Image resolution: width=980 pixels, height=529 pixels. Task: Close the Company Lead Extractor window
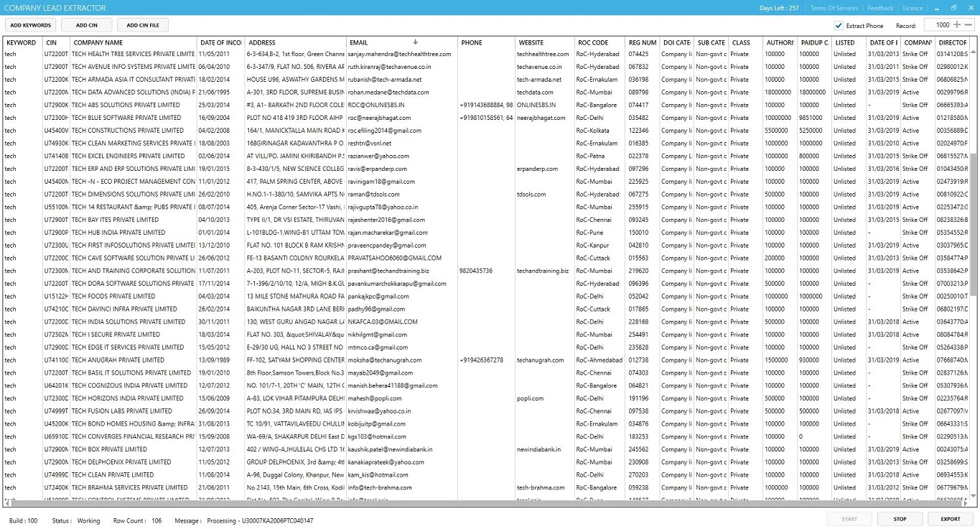[970, 8]
